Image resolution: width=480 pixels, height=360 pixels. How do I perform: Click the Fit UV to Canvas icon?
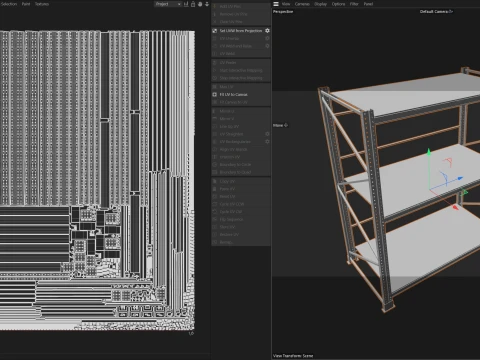(215, 94)
